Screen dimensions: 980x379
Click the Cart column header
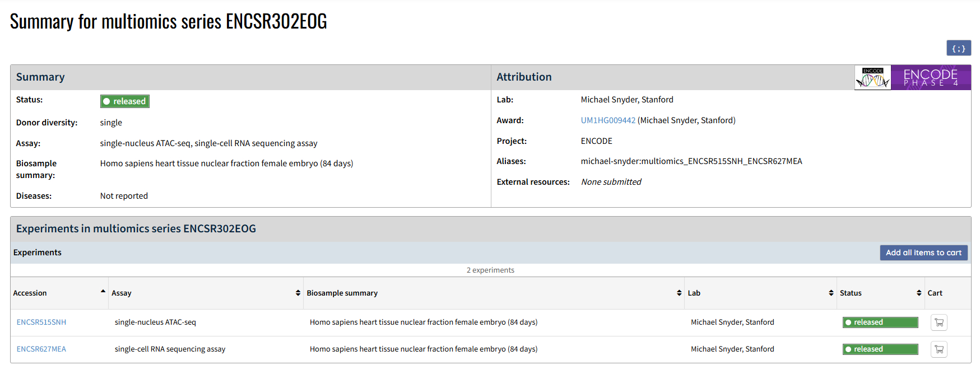tap(935, 293)
